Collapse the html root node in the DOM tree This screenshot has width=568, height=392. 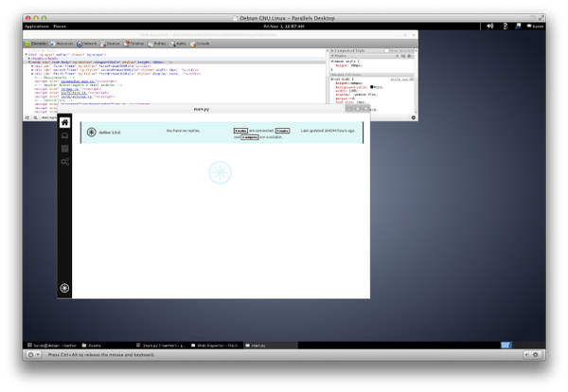click(x=27, y=54)
